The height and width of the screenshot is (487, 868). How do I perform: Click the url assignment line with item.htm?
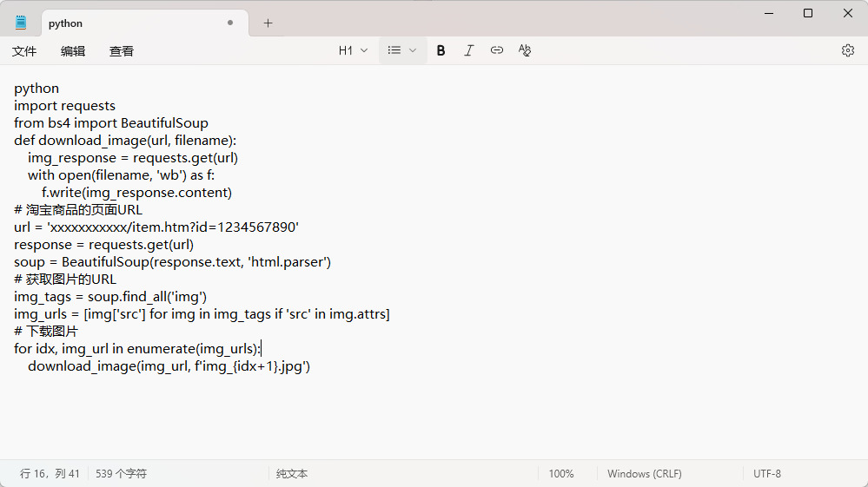156,227
